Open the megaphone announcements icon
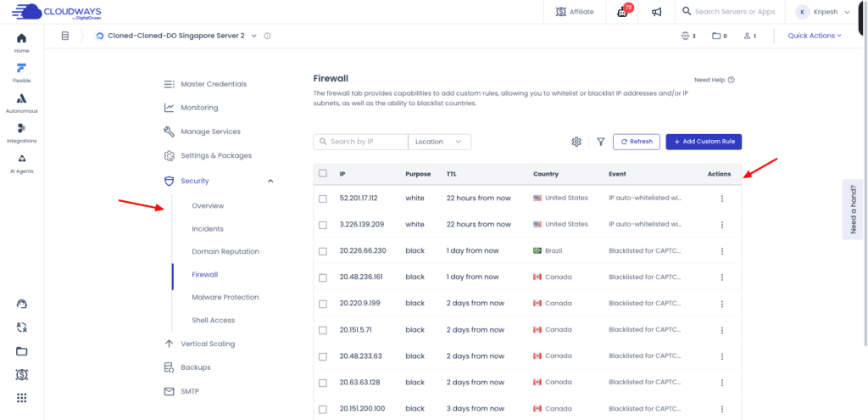868x420 pixels. (657, 12)
